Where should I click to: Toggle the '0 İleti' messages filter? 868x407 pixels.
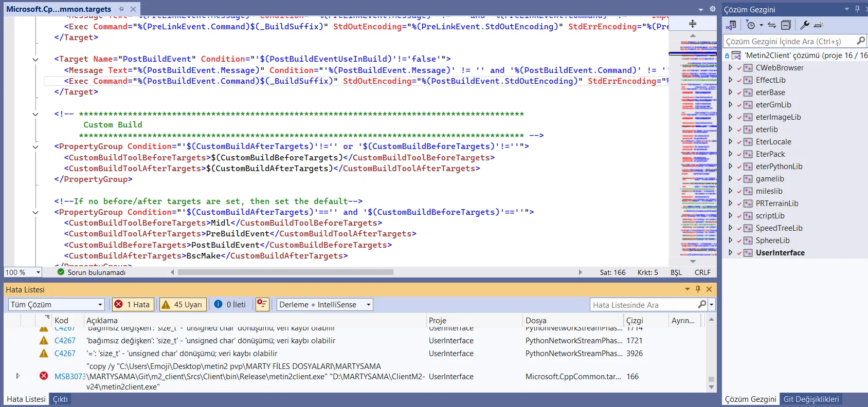230,305
